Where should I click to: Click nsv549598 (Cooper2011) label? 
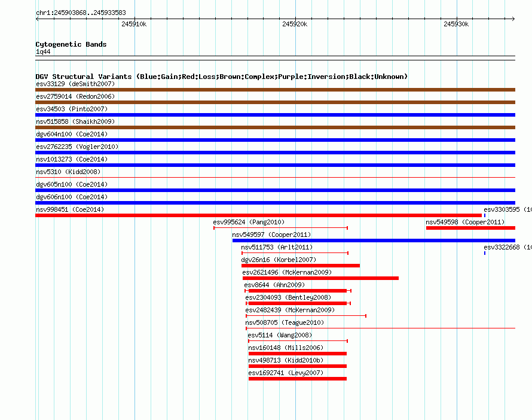point(465,222)
